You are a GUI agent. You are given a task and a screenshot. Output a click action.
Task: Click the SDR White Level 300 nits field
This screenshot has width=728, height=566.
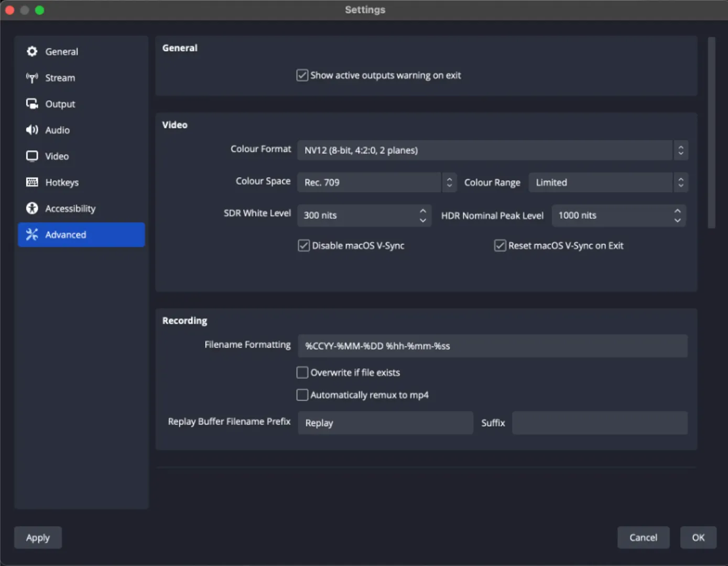pyautogui.click(x=364, y=215)
